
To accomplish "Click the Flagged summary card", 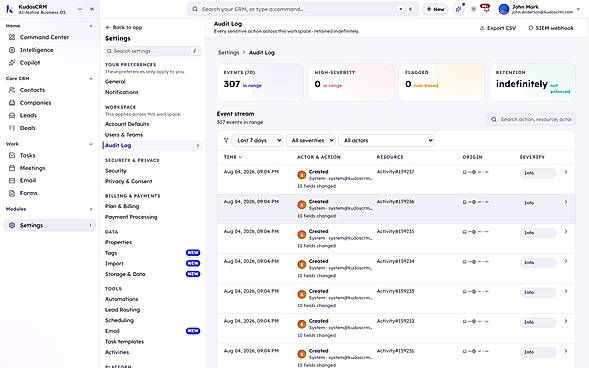I will coord(442,82).
